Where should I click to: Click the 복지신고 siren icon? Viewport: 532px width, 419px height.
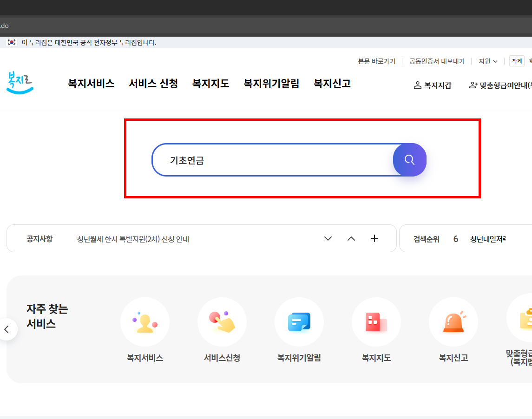(x=453, y=321)
